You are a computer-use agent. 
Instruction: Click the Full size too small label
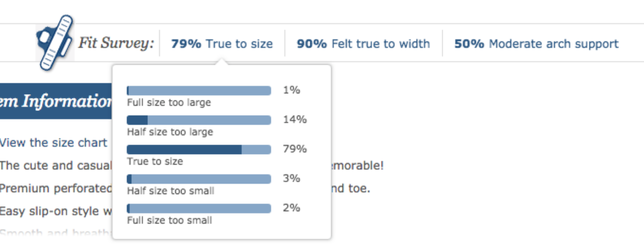pos(169,220)
